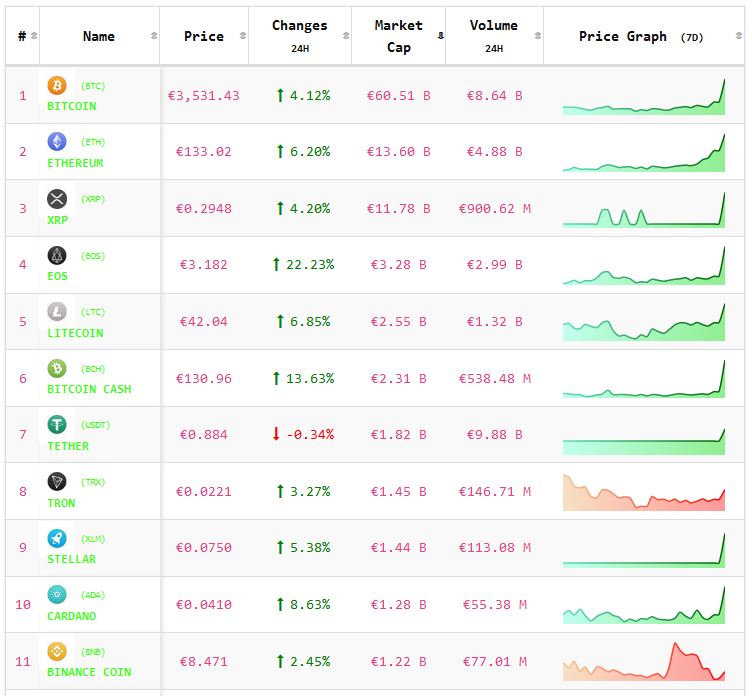Open the ETHEREUM name link
The image size is (752, 696).
tap(75, 163)
